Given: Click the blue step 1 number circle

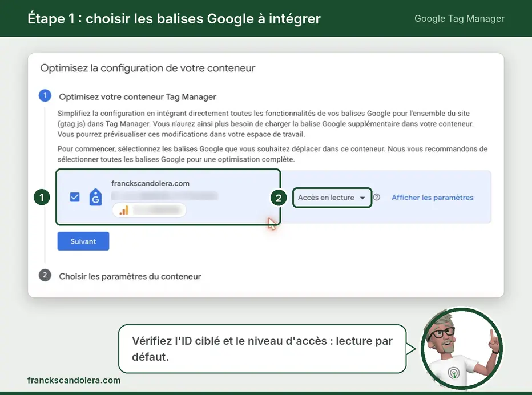Looking at the screenshot, I should 45,96.
